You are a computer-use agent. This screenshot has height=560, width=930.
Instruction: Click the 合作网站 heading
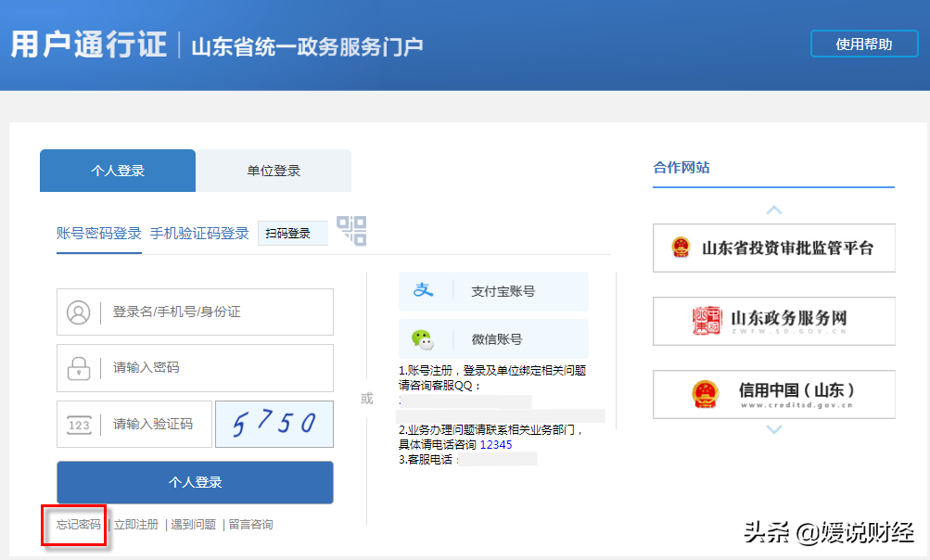pyautogui.click(x=682, y=168)
